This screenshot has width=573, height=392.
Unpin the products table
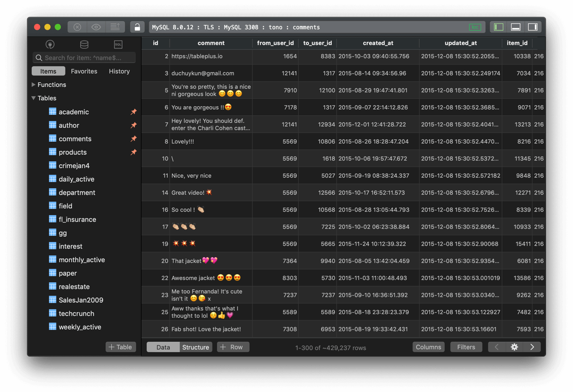coord(133,152)
